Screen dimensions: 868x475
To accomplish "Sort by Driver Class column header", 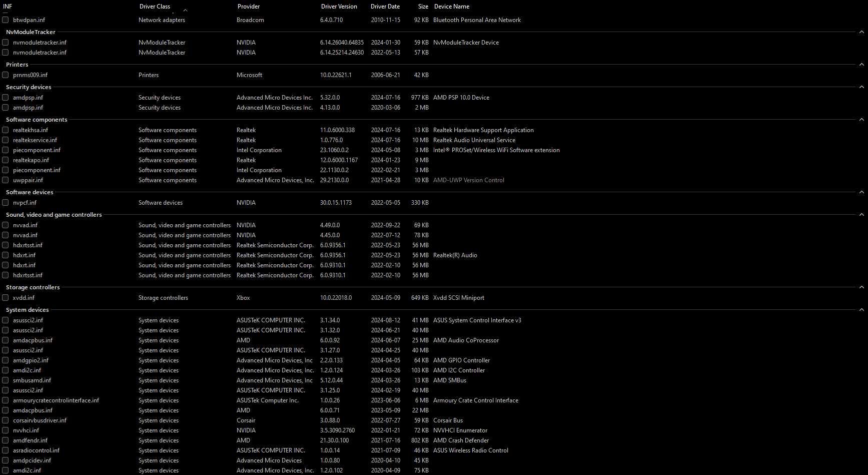I will [155, 7].
